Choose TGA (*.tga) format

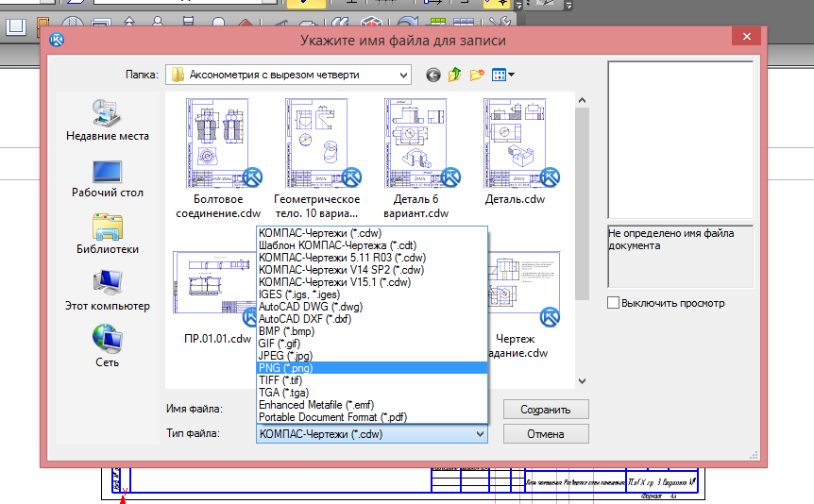pyautogui.click(x=372, y=393)
